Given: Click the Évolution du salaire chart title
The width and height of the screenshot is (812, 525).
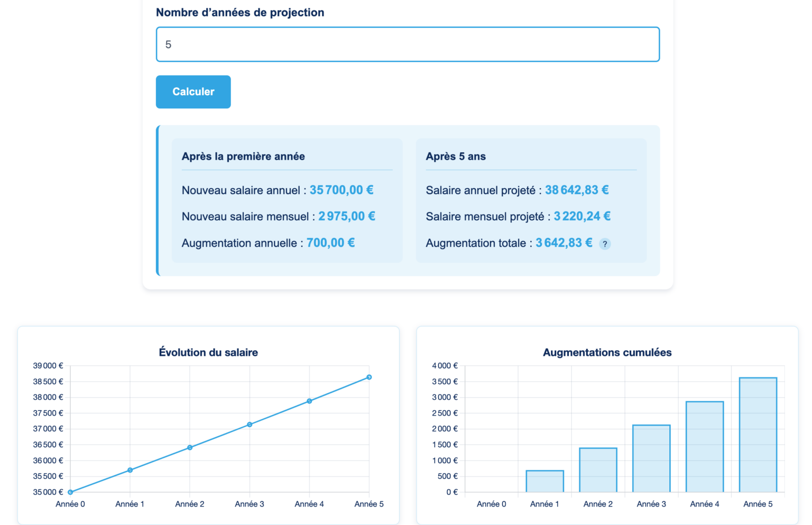Looking at the screenshot, I should point(208,352).
